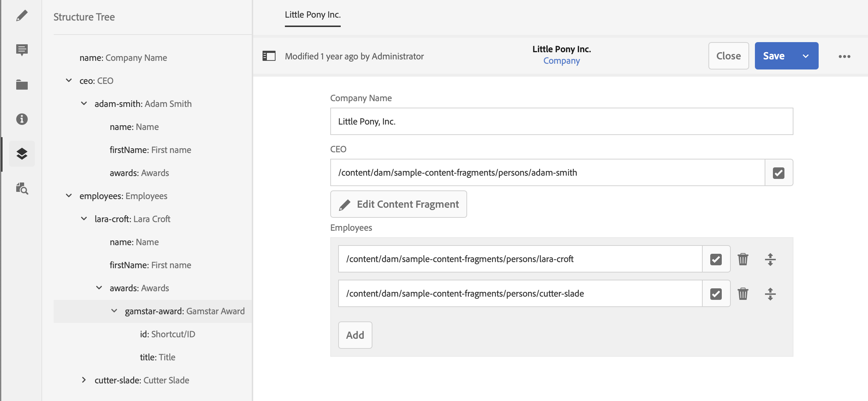
Task: Open metadata info icon in sidebar
Action: pos(22,119)
